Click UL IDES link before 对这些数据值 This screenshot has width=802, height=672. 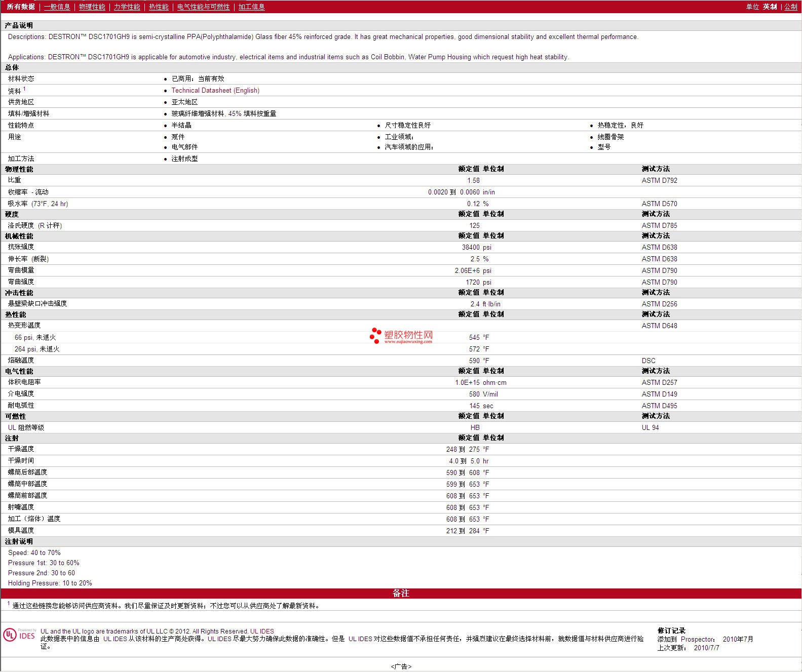[360, 639]
